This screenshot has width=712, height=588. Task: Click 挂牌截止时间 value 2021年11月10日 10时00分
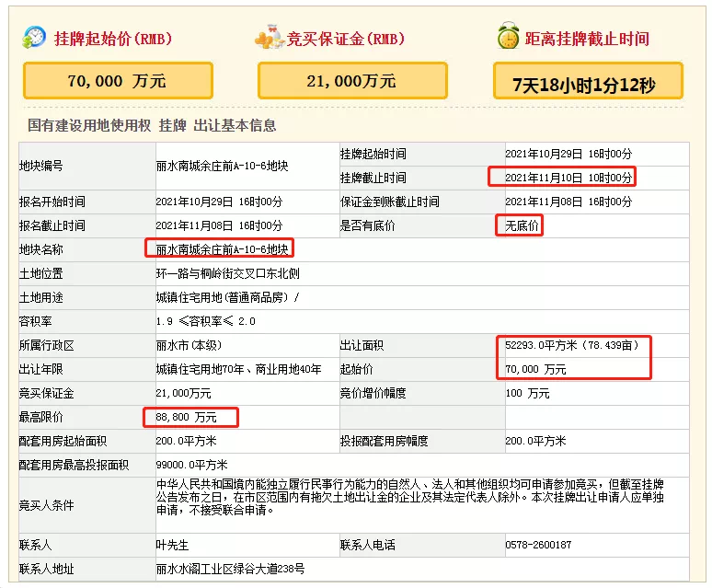tap(568, 178)
